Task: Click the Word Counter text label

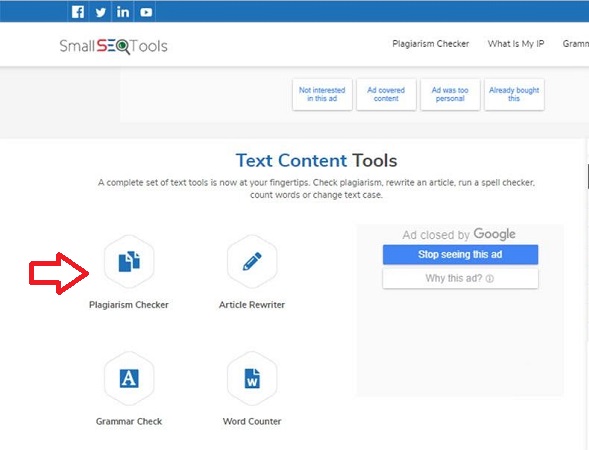Action: tap(252, 421)
